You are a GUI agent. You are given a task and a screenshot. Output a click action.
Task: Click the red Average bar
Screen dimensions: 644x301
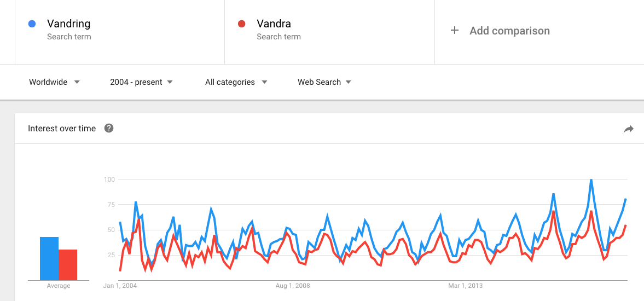68,264
